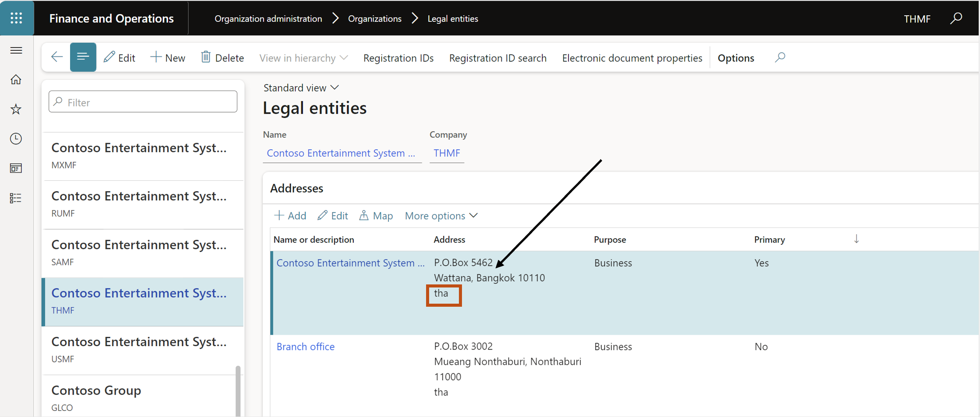Click the THMF company picker in top bar
Viewport: 980px width, 417px height.
(917, 19)
